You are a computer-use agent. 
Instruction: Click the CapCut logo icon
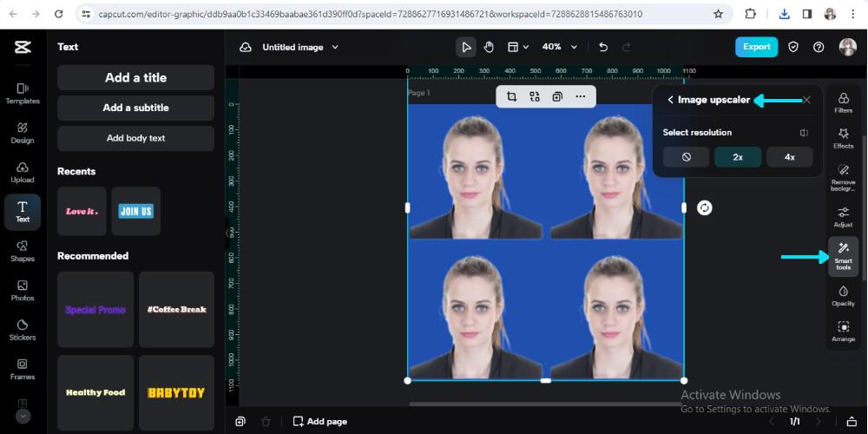click(x=23, y=47)
